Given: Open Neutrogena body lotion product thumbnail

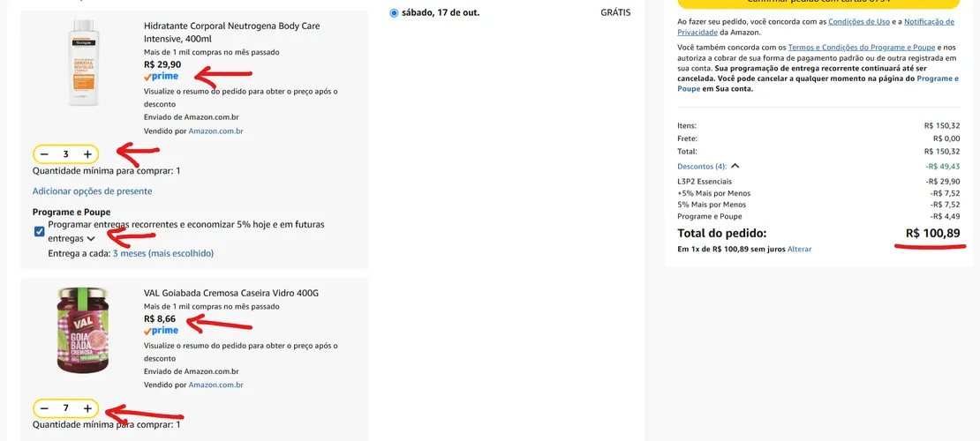Looking at the screenshot, I should click(84, 63).
